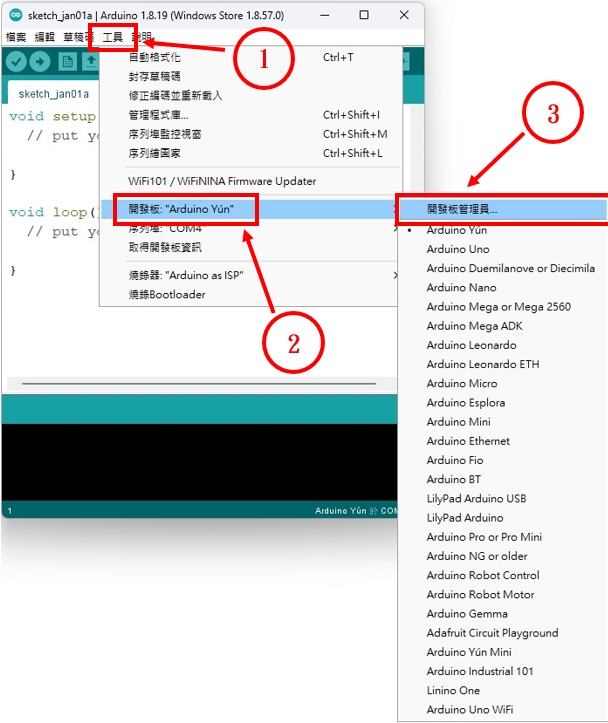Select Arduino Nano board
Screen dimensions: 608x723
pyautogui.click(x=503, y=288)
